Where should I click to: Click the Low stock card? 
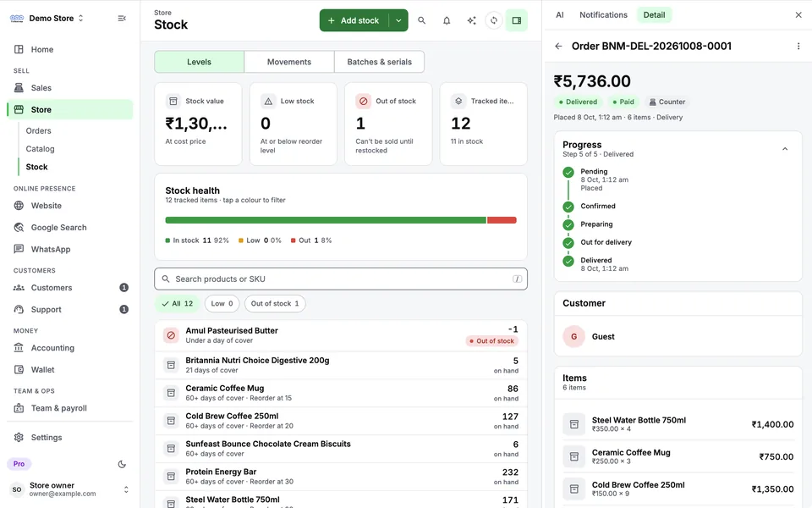[294, 124]
